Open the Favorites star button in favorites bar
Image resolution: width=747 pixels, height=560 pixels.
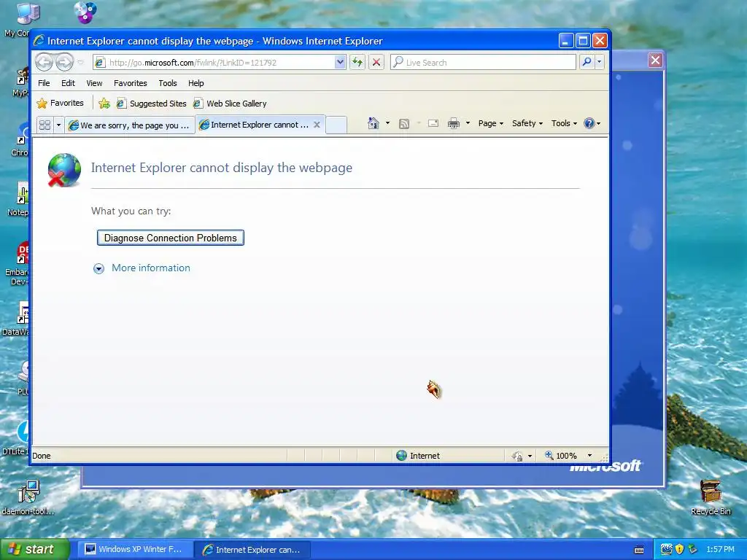(61, 103)
